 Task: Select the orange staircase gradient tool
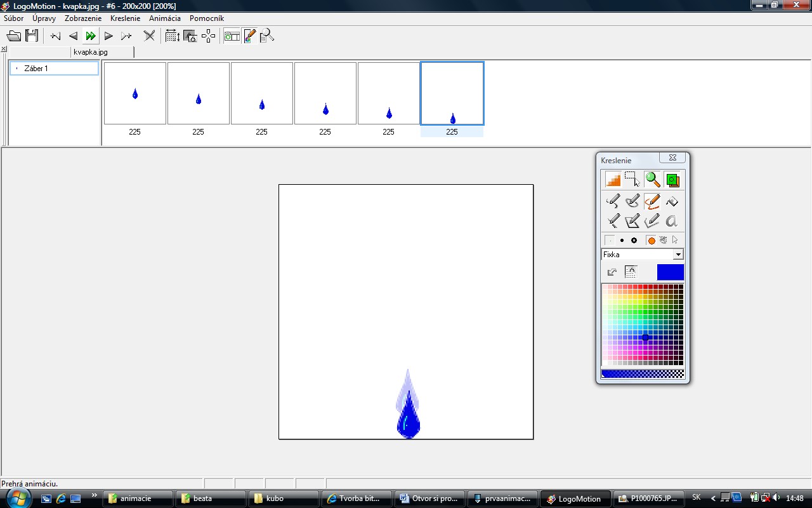[x=613, y=180]
